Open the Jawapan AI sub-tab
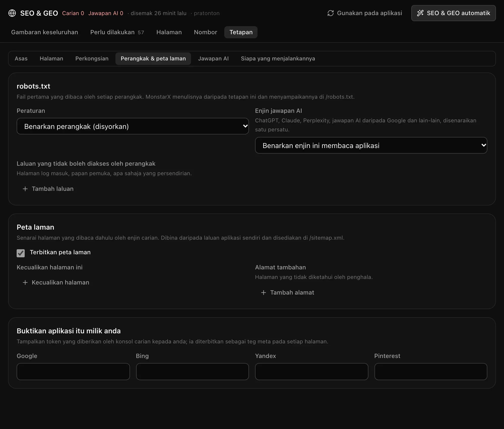 tap(213, 59)
